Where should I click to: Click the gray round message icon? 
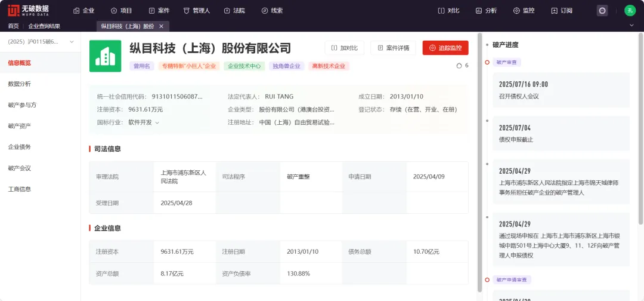point(602,11)
